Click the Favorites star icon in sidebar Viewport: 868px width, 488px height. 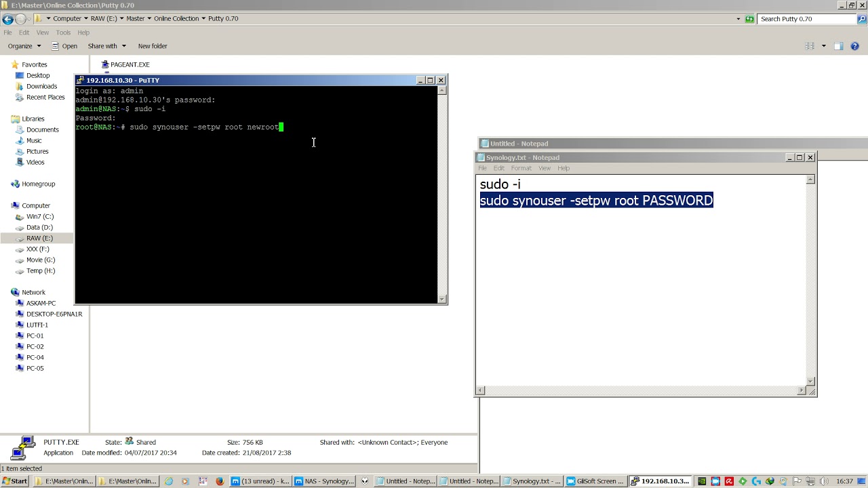point(15,64)
